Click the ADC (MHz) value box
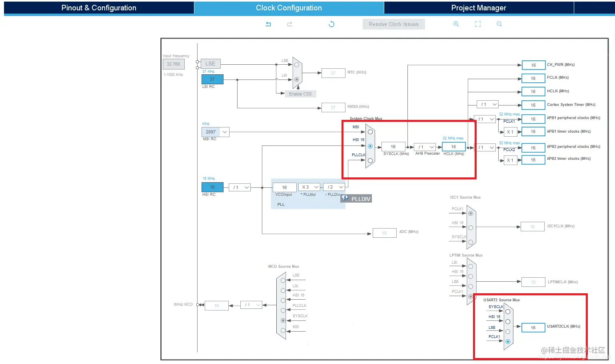The image size is (615, 364). click(384, 233)
